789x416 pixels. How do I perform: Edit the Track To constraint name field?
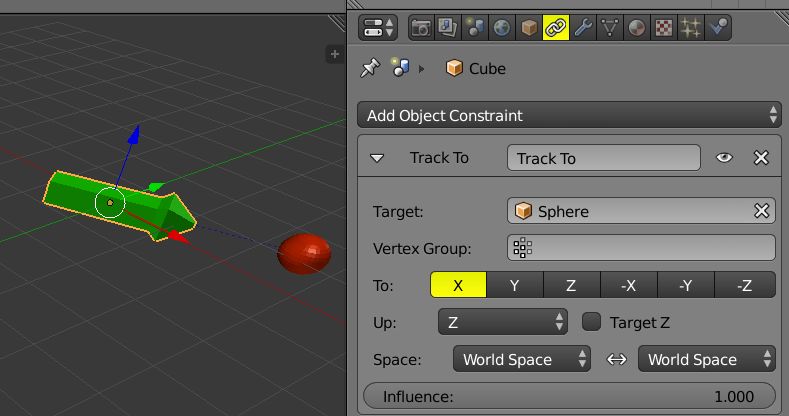coord(603,158)
